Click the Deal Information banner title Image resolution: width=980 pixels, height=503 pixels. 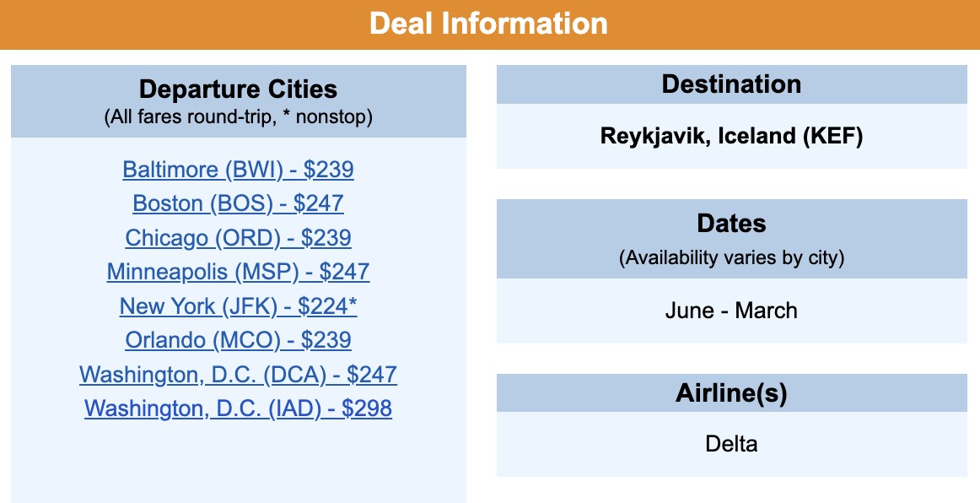tap(488, 23)
